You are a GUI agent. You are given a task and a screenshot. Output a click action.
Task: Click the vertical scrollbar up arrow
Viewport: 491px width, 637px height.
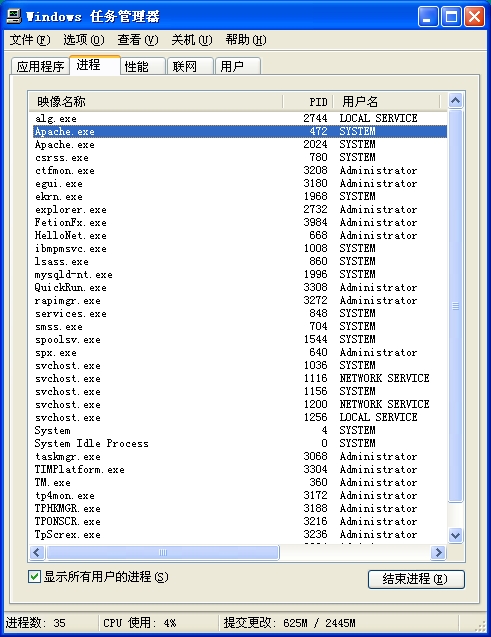pos(455,100)
